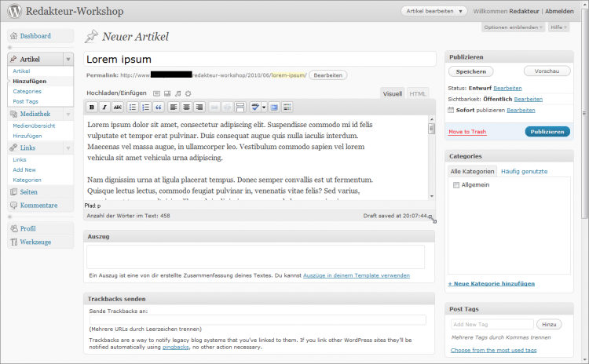This screenshot has width=589, height=364.
Task: Collapse the Artikel sidebar menu arrow
Action: [68, 60]
